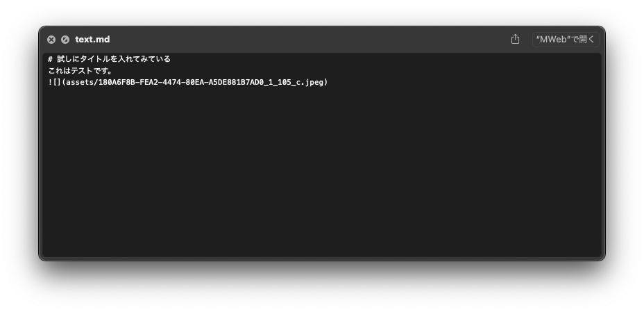
Task: Click the share icon in title bar
Action: [x=515, y=39]
